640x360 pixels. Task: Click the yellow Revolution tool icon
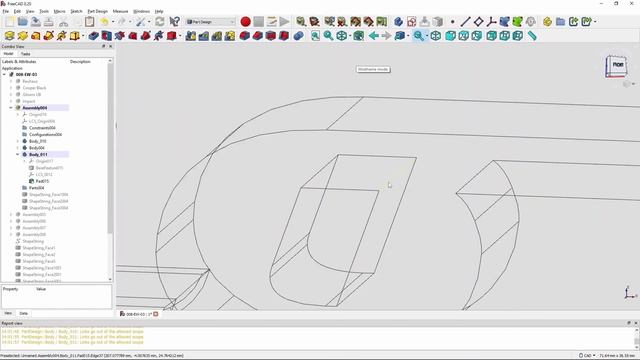(23, 36)
